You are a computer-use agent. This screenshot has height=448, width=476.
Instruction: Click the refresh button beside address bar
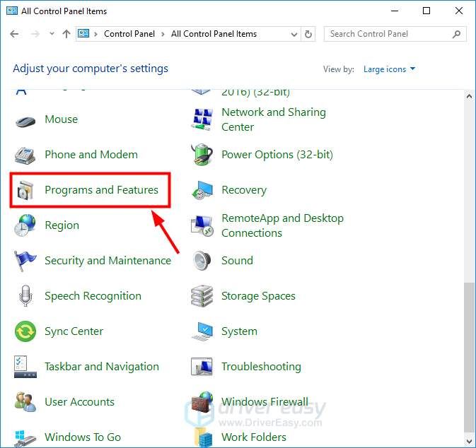(308, 34)
